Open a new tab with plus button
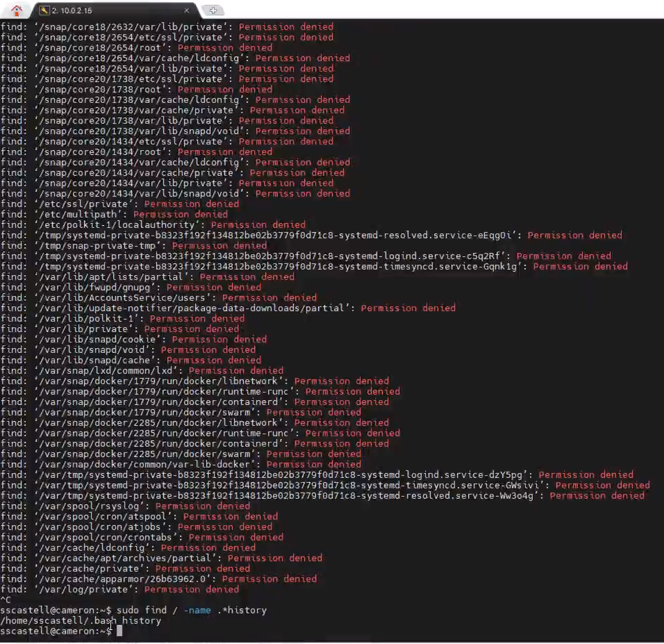This screenshot has height=644, width=664. pyautogui.click(x=213, y=10)
